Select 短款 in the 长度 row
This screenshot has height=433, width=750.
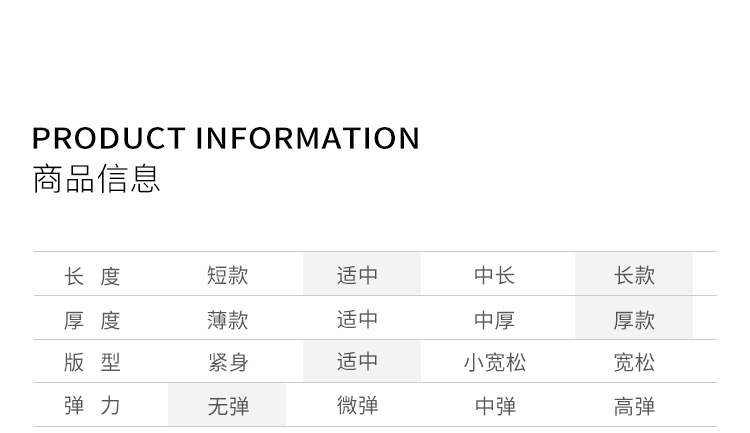(227, 275)
